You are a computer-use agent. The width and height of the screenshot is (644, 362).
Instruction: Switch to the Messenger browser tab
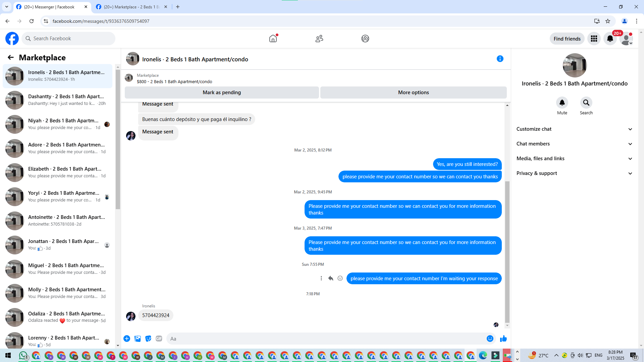(52, 7)
